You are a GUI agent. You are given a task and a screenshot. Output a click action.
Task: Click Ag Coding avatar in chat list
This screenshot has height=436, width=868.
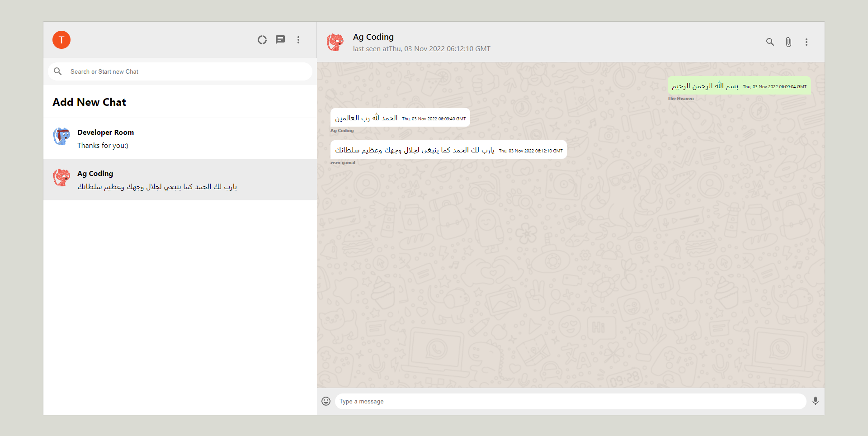pos(61,178)
